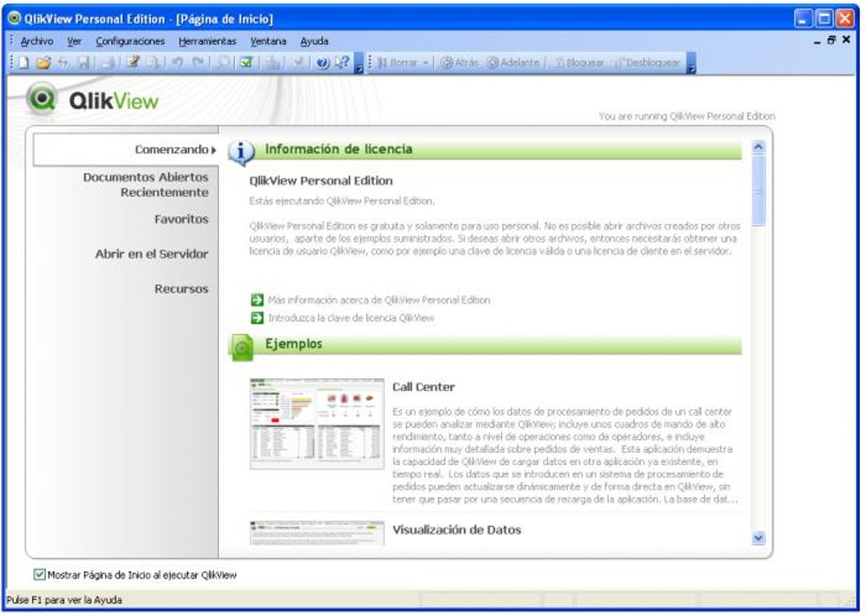Image resolution: width=866 pixels, height=616 pixels.
Task: Click the vertical scrollbar thumb
Action: click(758, 190)
